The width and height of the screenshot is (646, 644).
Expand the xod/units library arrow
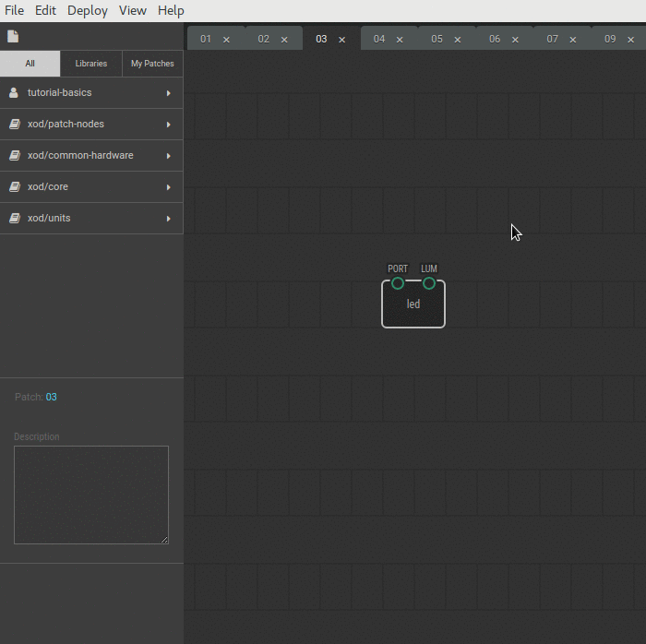click(x=168, y=219)
